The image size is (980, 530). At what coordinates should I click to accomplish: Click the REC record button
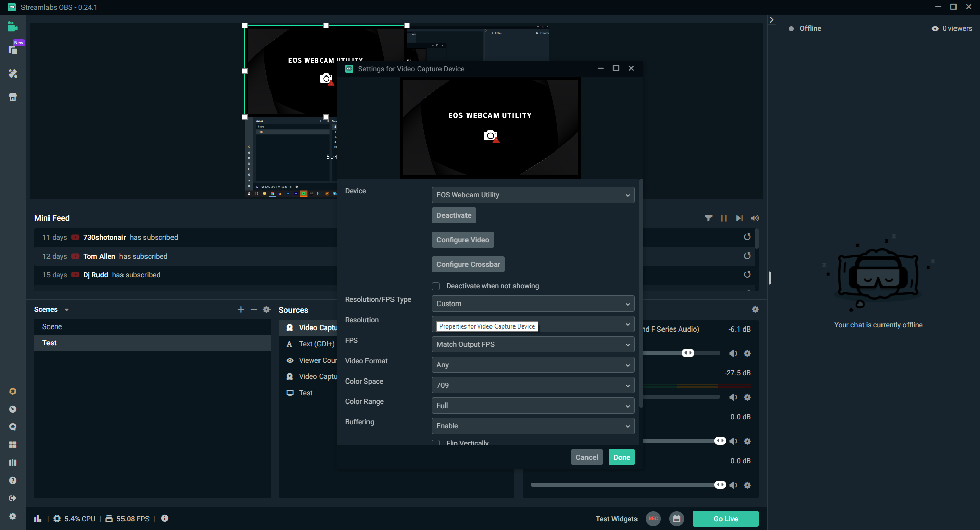(x=653, y=519)
